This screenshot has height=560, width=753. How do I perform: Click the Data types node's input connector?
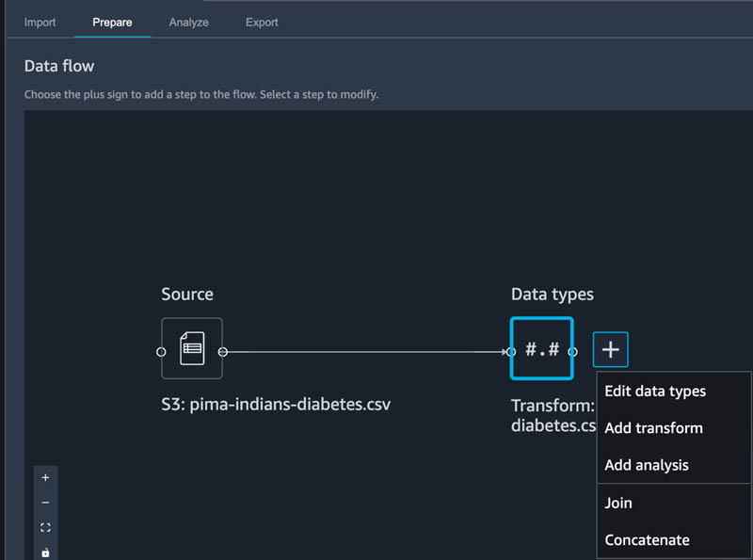[511, 352]
